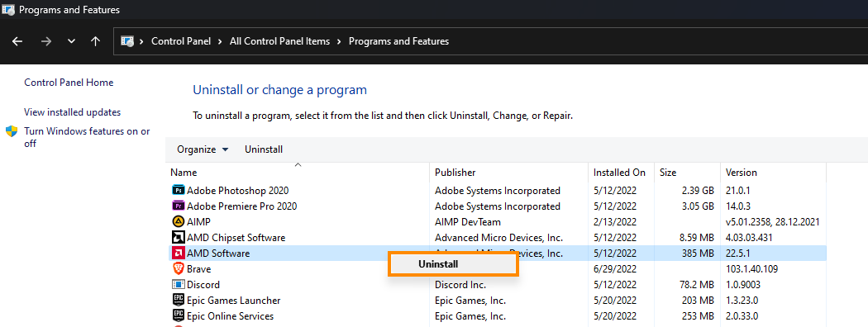Select the Discord entry name
The image size is (868, 327).
[x=203, y=285]
